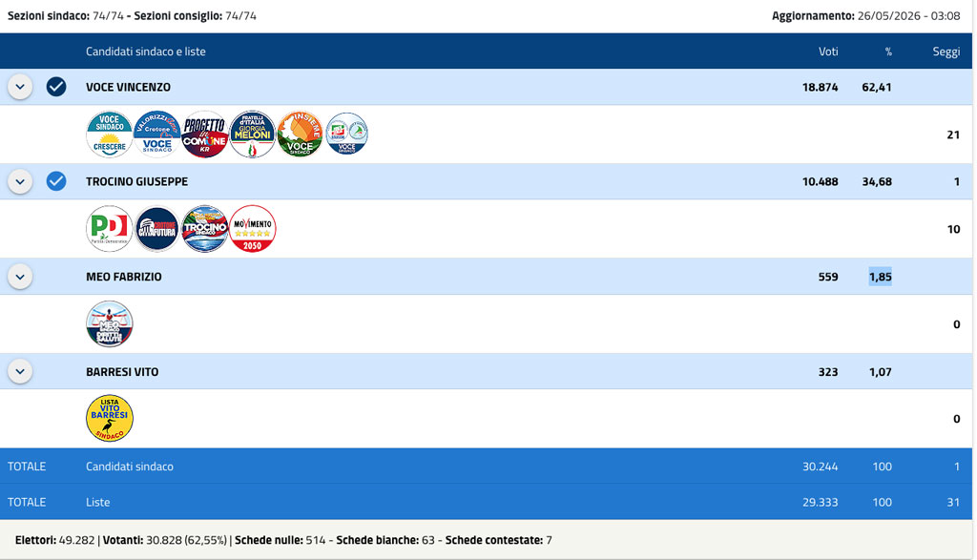Viewport: 977px width, 560px height.
Task: Open the Voce Sindaco Crescere list logo
Action: pos(110,134)
